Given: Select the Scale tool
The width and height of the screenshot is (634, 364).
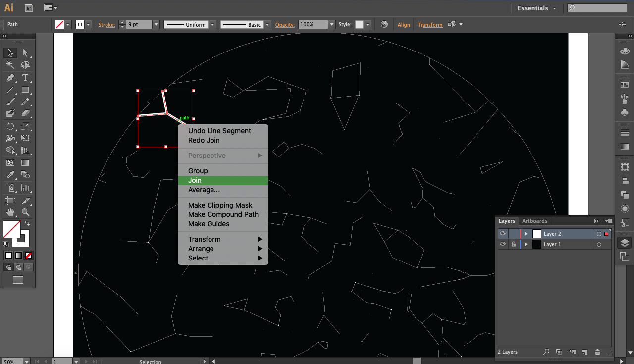Looking at the screenshot, I should tap(25, 126).
